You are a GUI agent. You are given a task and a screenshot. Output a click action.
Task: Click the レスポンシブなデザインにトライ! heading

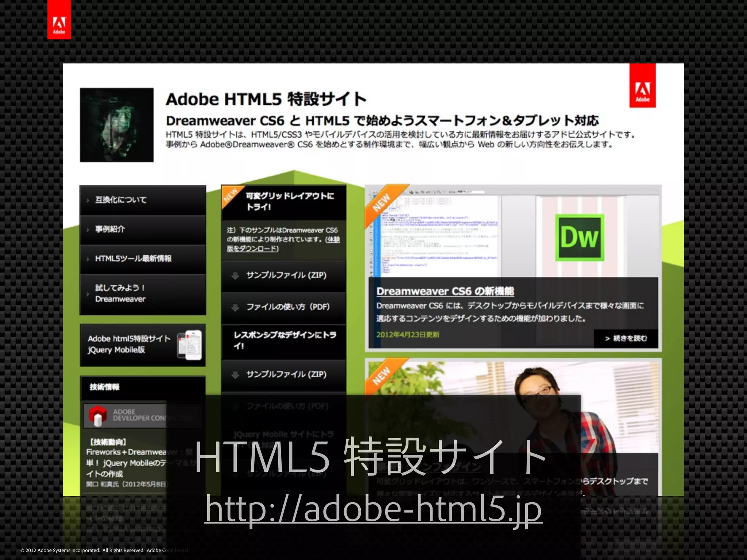click(285, 340)
